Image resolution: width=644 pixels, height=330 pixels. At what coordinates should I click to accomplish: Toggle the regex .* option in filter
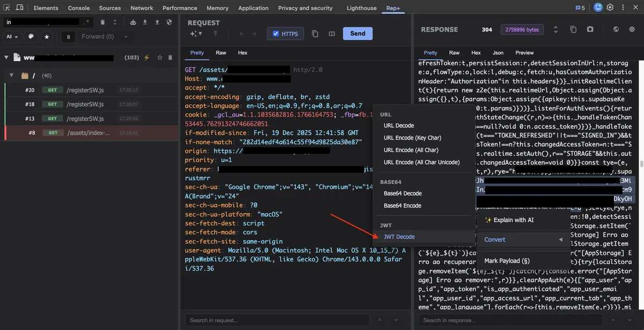87,22
